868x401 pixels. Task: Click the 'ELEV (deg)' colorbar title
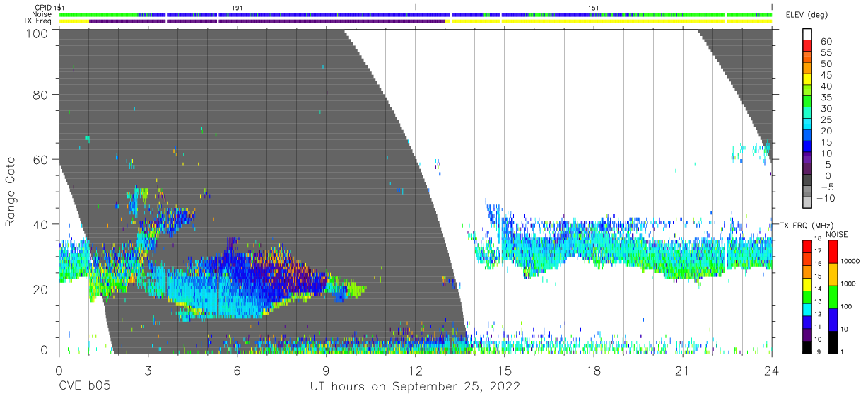click(x=807, y=15)
